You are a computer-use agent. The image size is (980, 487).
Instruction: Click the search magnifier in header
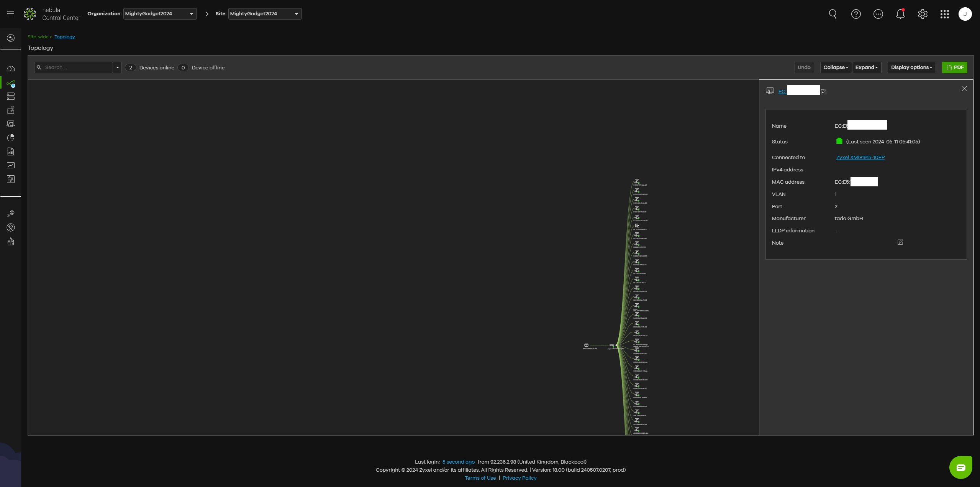(x=833, y=14)
